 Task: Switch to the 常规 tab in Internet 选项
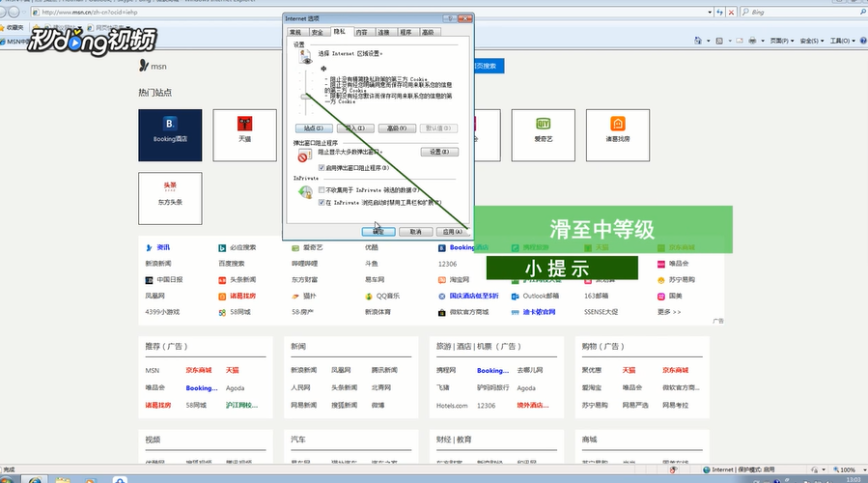click(295, 32)
